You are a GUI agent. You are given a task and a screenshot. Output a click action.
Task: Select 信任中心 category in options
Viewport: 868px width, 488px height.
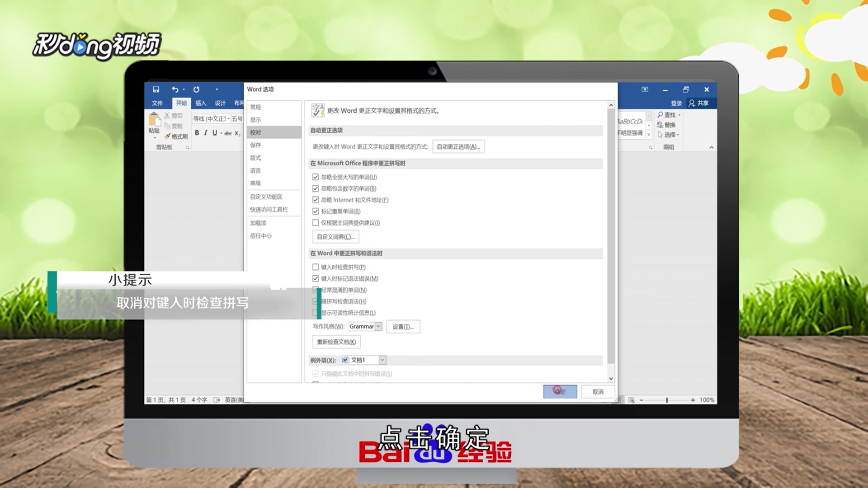point(274,235)
